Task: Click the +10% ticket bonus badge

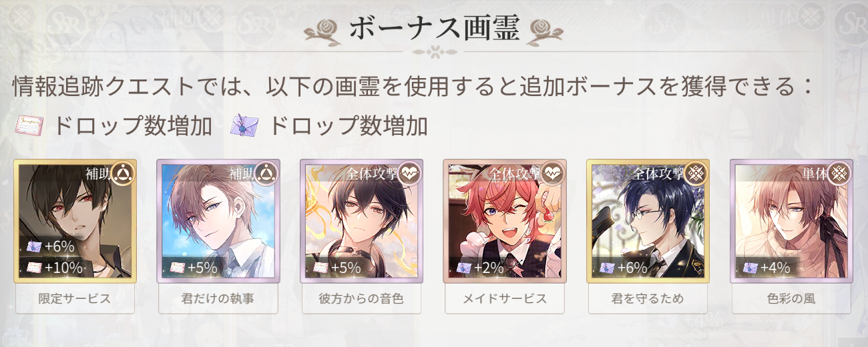Action: click(53, 268)
